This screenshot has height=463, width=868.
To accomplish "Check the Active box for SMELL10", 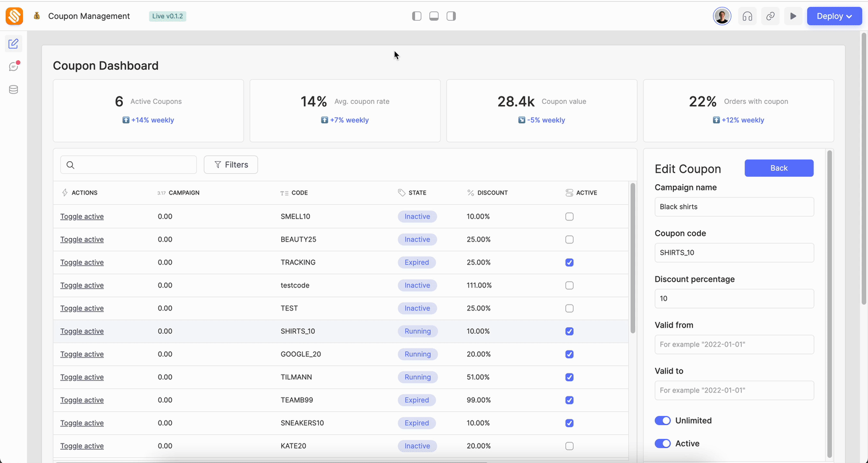I will point(569,216).
